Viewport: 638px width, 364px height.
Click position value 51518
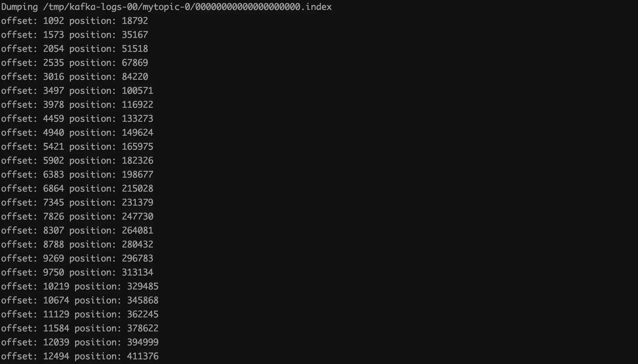tap(135, 49)
